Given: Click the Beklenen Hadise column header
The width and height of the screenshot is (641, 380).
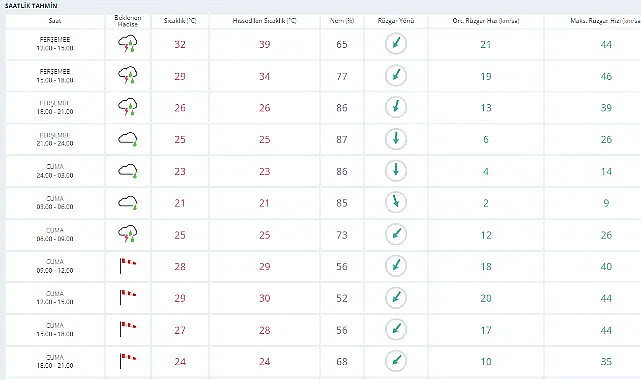Looking at the screenshot, I should point(128,21).
